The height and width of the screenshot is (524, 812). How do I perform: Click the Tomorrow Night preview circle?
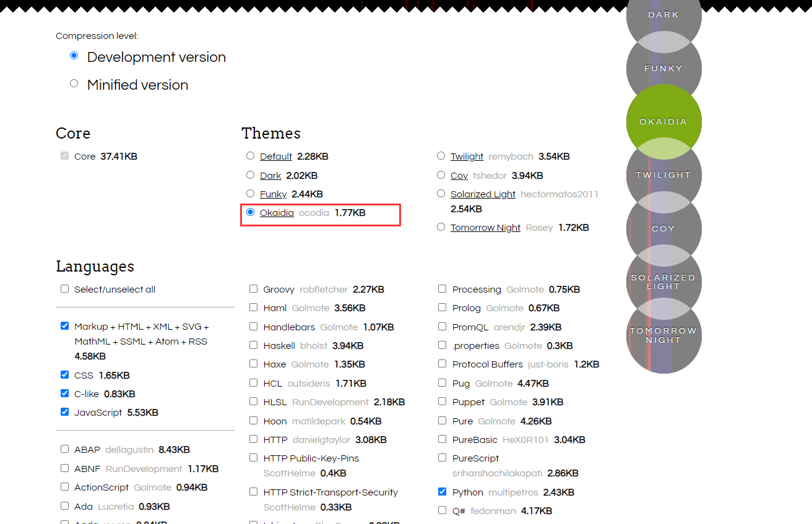click(x=663, y=335)
